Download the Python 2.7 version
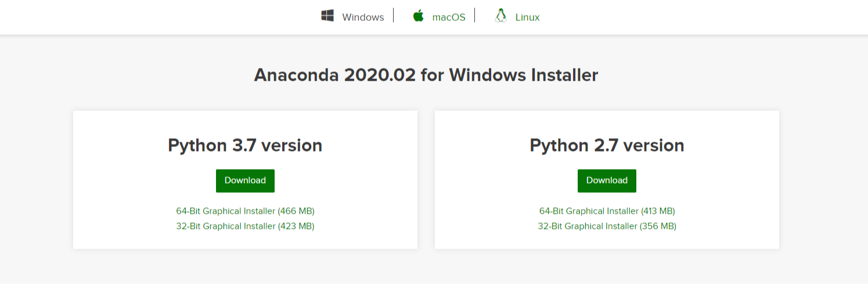Image resolution: width=868 pixels, height=291 pixels. point(607,181)
